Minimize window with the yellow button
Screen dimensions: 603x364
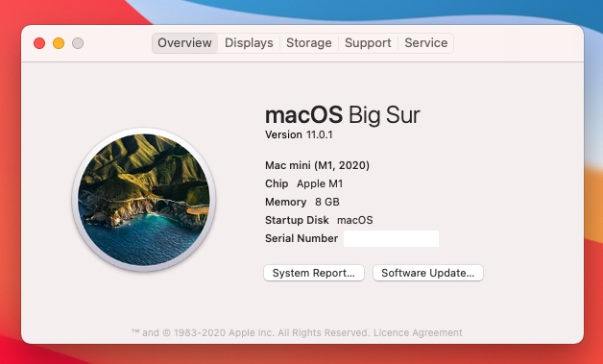tap(59, 43)
